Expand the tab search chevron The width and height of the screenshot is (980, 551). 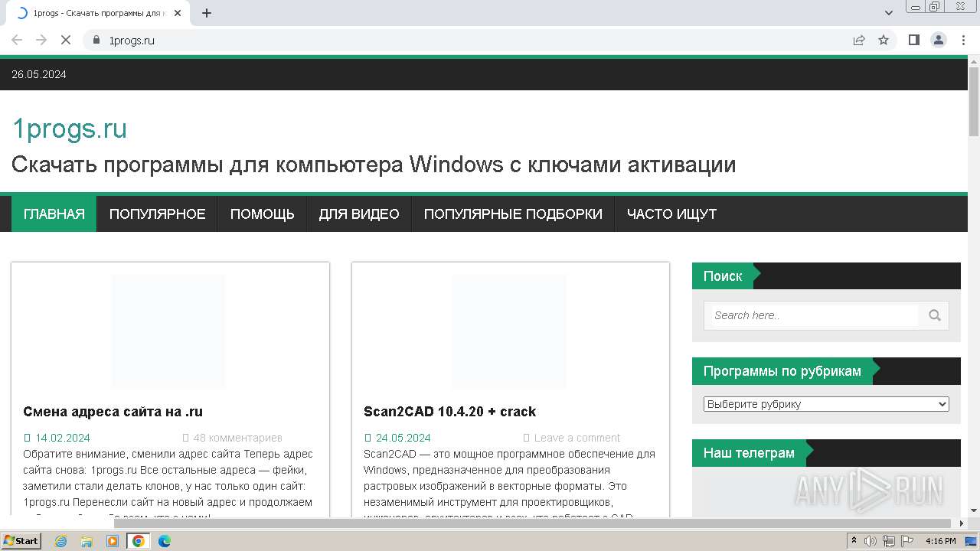pyautogui.click(x=889, y=13)
